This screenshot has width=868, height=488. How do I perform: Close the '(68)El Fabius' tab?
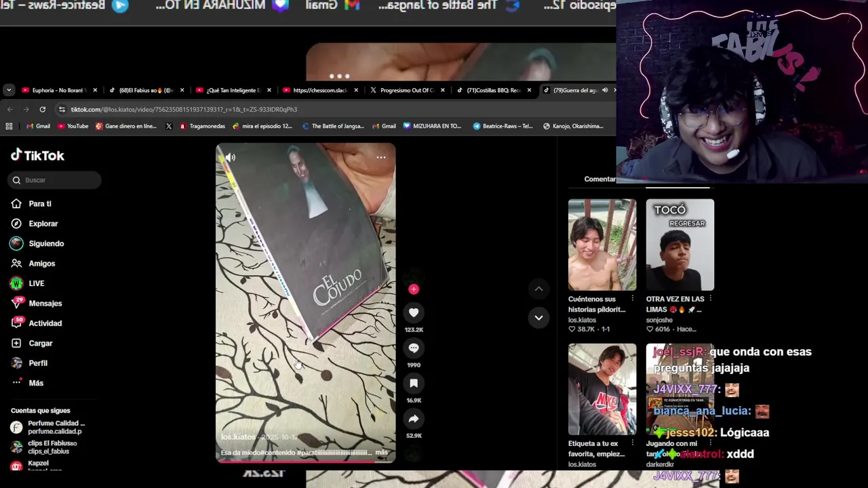point(182,90)
